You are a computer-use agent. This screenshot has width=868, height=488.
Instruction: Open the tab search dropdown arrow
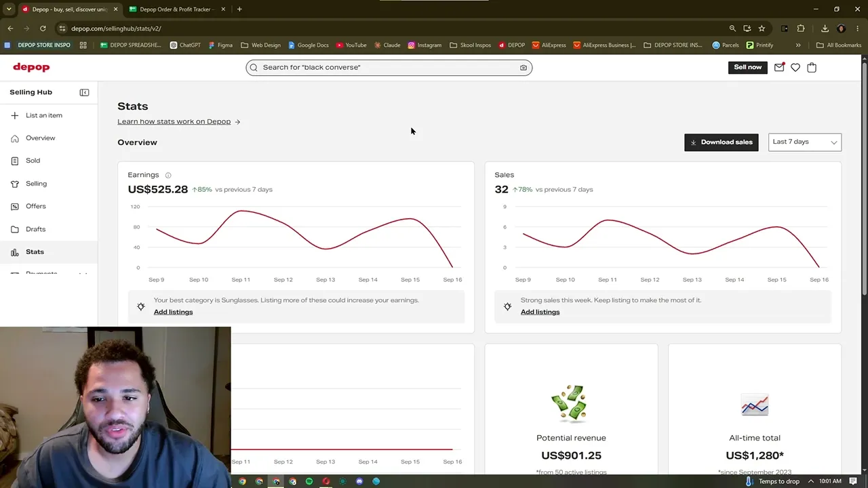pos(9,9)
